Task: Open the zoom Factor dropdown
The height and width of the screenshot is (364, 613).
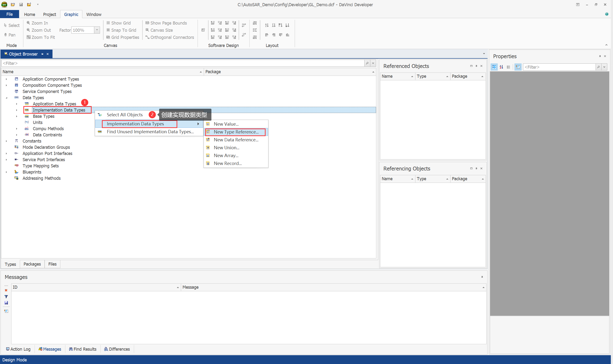Action: (97, 30)
